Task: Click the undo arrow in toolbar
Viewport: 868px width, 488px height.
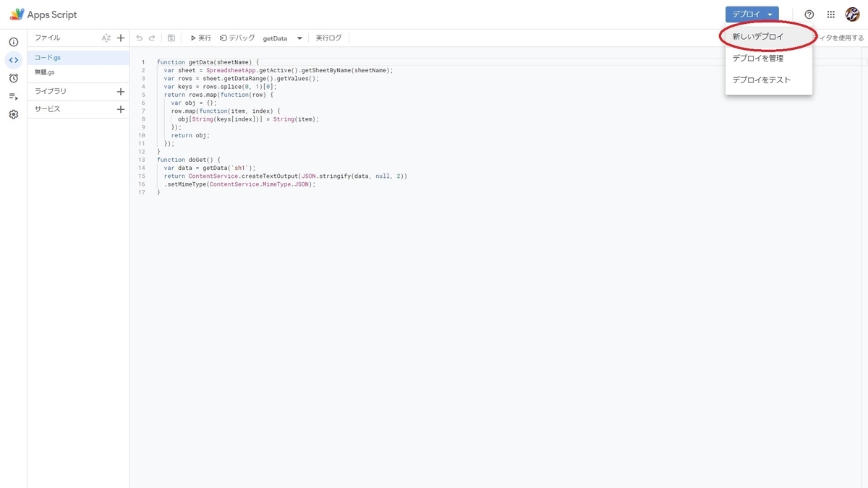Action: (x=140, y=38)
